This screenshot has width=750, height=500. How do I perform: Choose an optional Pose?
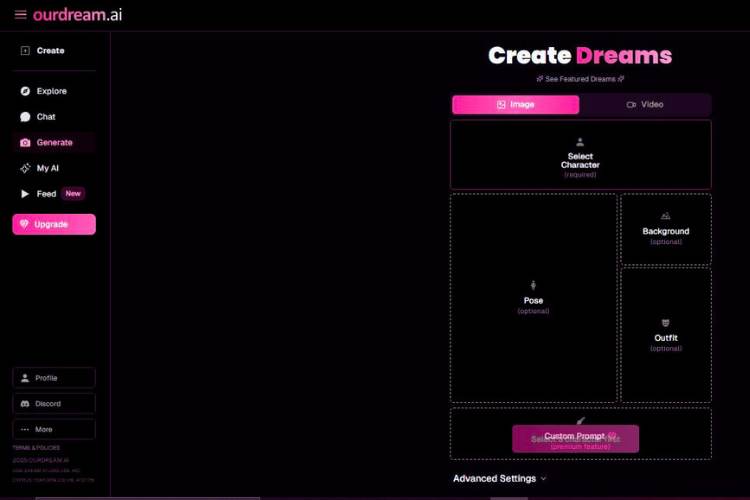point(533,298)
